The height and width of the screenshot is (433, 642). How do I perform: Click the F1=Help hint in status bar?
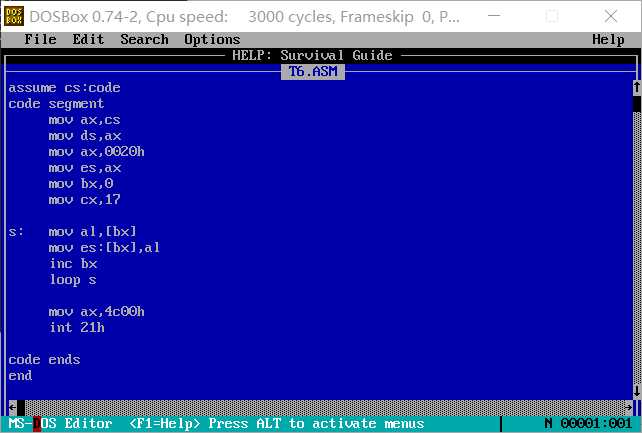[x=164, y=423]
